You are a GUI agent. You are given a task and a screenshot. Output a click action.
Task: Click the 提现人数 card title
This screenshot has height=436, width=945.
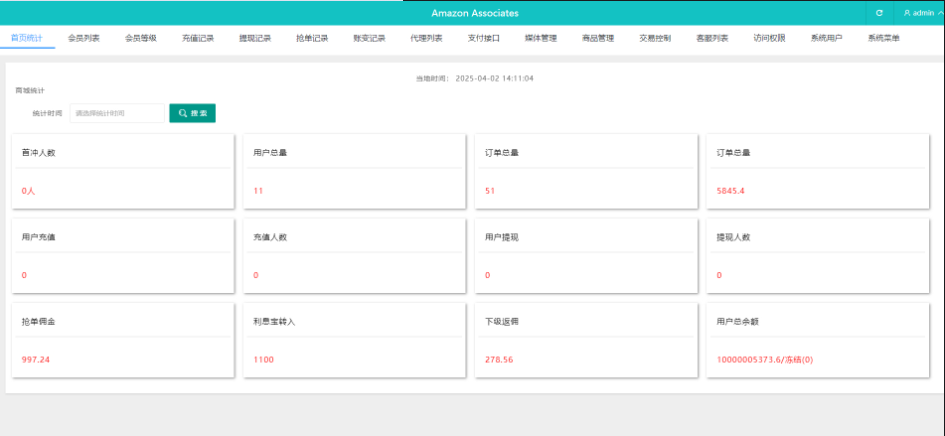[733, 237]
